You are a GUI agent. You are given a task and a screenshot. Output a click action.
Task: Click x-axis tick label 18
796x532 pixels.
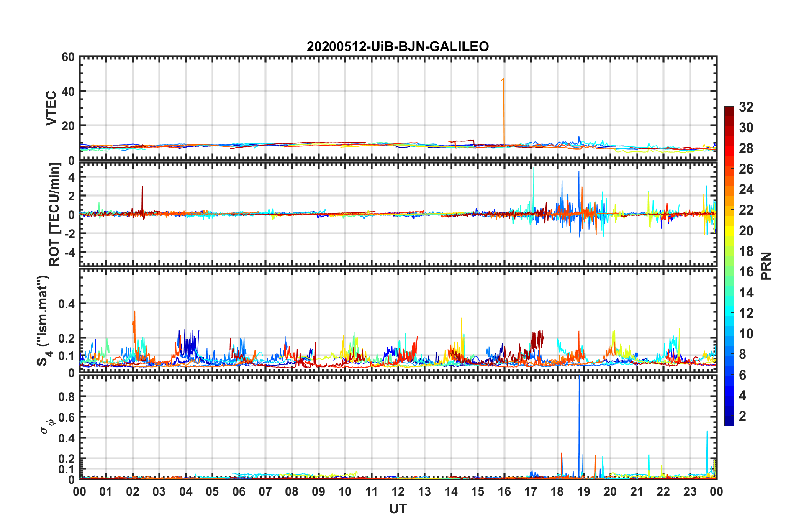tap(557, 491)
